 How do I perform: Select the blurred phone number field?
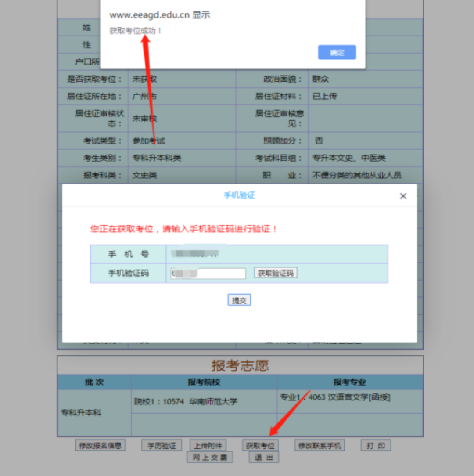277,254
